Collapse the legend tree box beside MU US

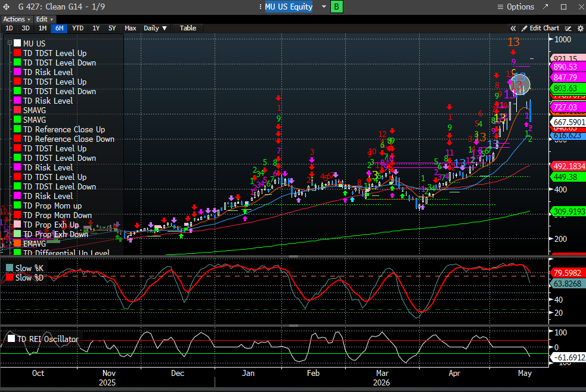(x=10, y=43)
